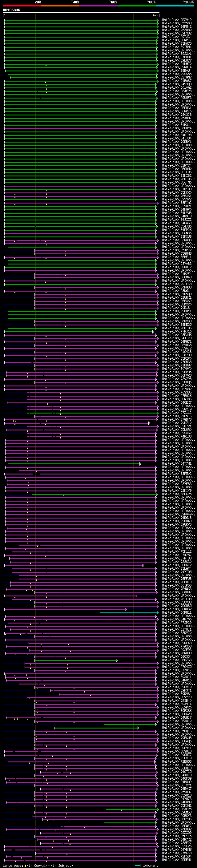Click the =100char. scale legend
This screenshot has width=197, height=868.
click(146, 865)
